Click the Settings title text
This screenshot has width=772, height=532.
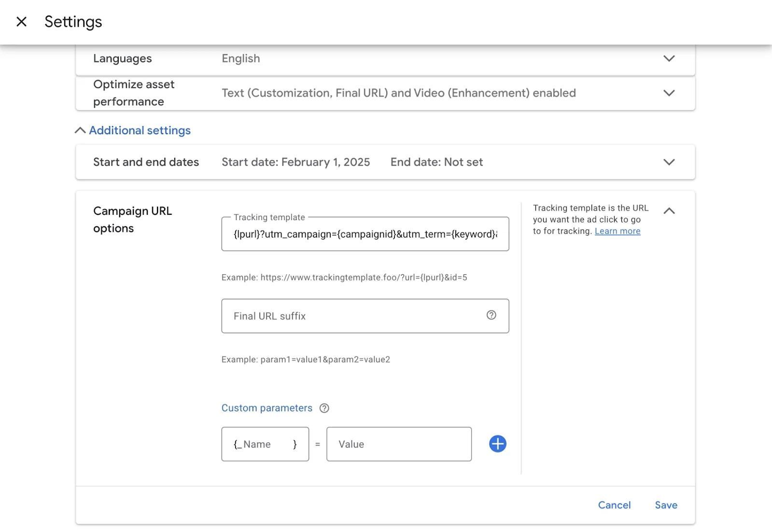tap(73, 22)
